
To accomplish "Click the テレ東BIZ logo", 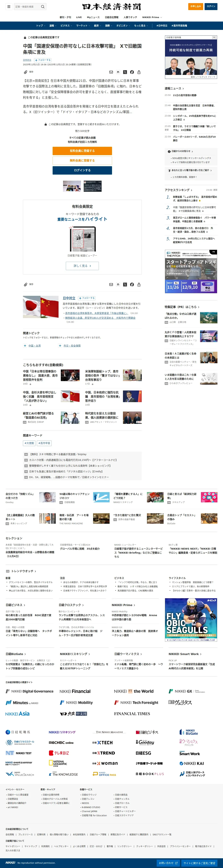I will (x=59, y=753).
